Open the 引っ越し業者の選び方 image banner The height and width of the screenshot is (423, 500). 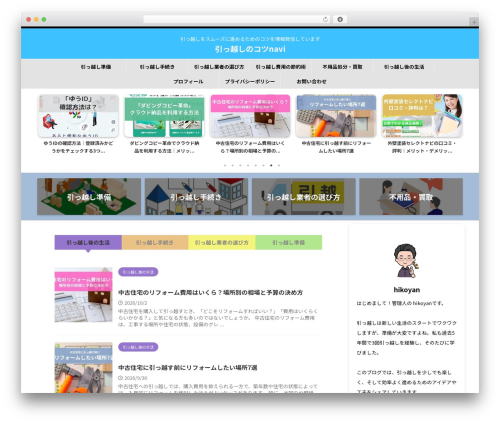coord(304,197)
